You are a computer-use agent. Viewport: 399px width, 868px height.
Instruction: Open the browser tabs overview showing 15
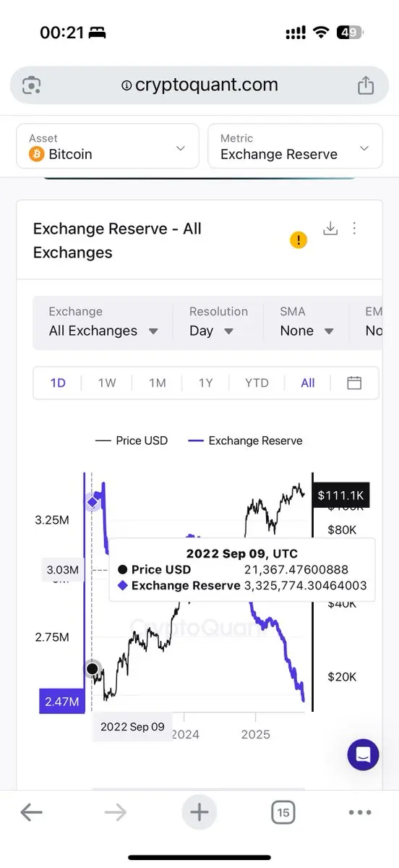283,813
